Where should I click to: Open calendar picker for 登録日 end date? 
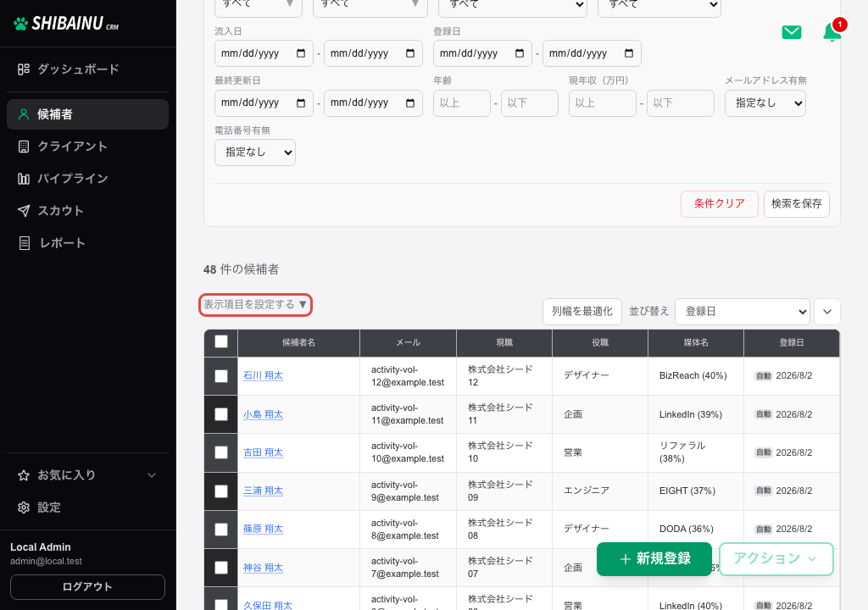coord(629,53)
